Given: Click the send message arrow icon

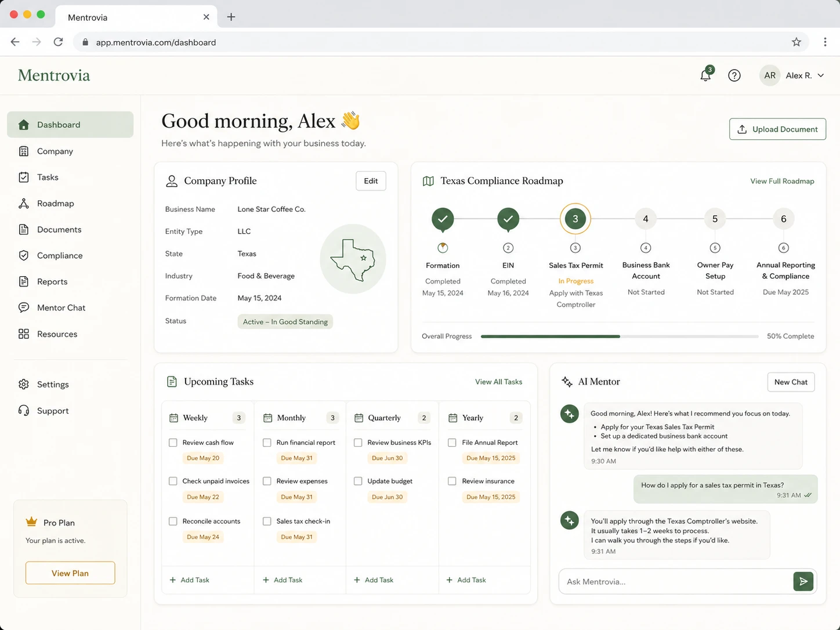Looking at the screenshot, I should pos(803,581).
